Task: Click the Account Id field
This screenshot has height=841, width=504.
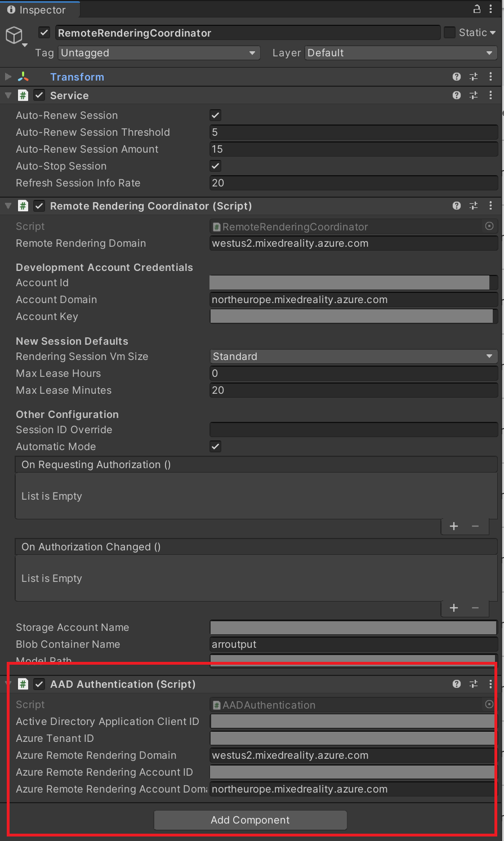Action: tap(354, 283)
